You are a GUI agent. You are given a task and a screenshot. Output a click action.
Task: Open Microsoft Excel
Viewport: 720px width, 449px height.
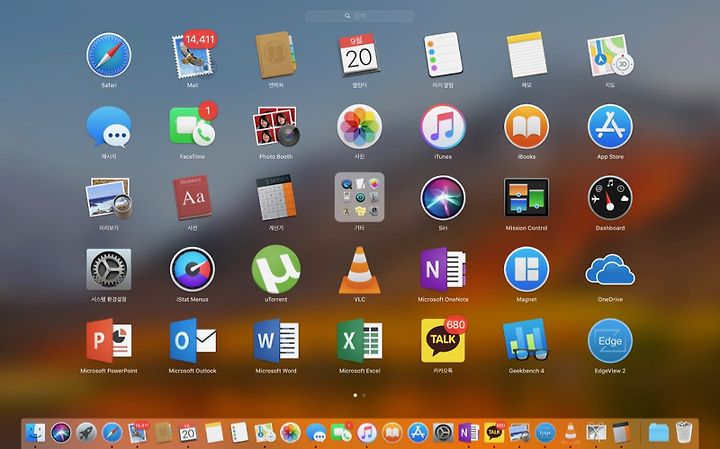click(360, 341)
